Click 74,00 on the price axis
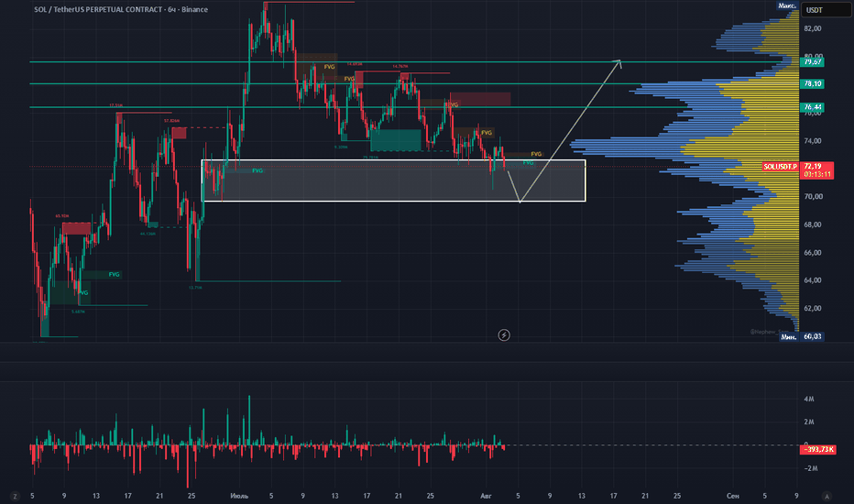 813,140
